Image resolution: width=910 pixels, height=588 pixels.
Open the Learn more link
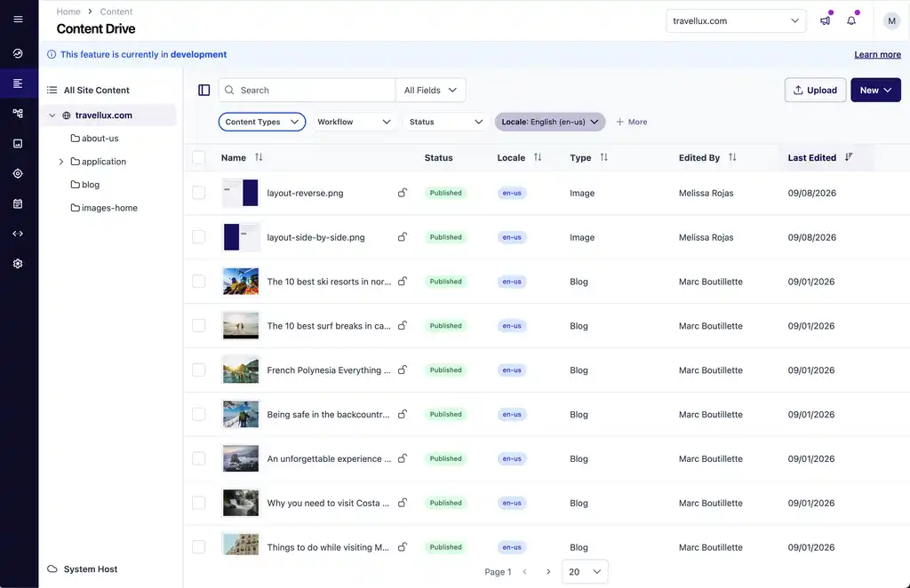tap(877, 54)
